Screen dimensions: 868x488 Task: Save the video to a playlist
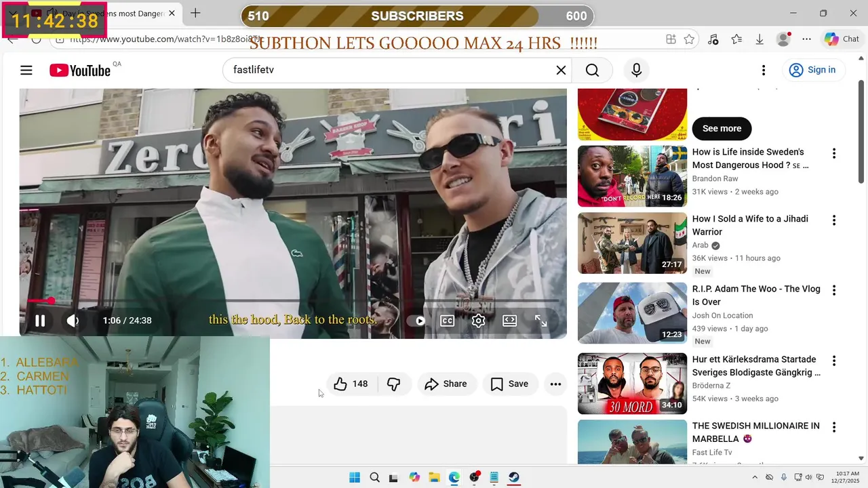509,384
